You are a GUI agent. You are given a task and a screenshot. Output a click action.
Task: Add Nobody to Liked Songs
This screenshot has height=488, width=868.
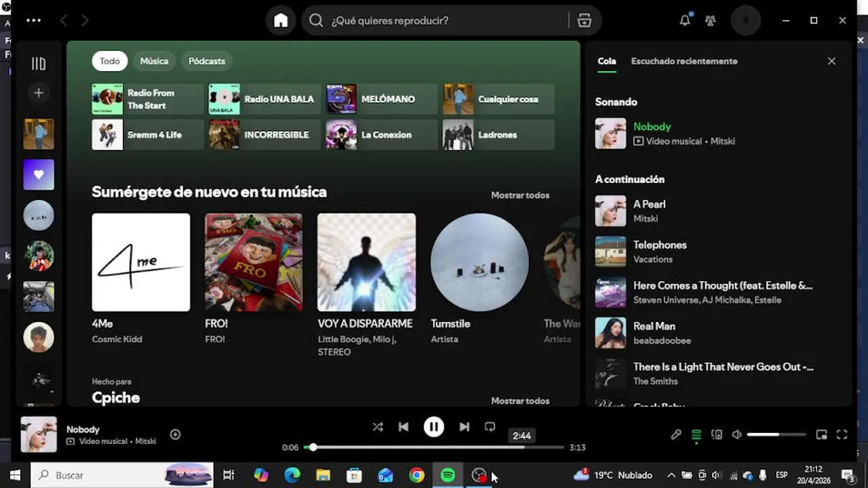pos(175,434)
